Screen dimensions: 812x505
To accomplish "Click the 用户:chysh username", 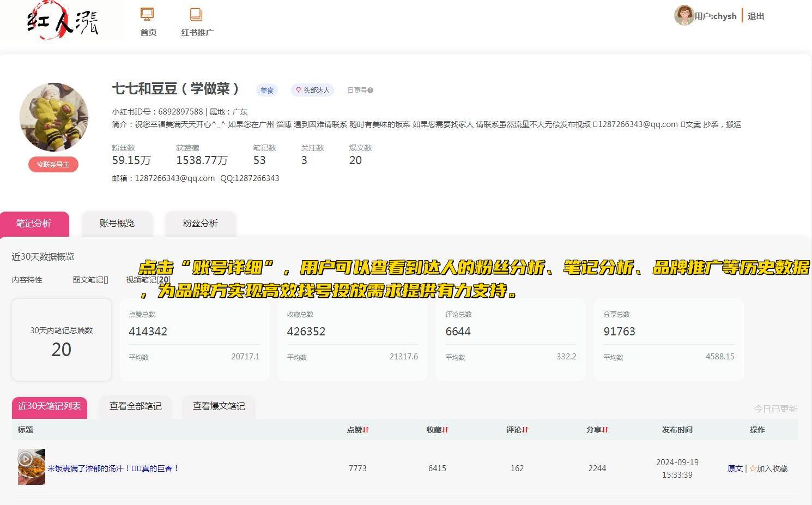I will click(716, 16).
